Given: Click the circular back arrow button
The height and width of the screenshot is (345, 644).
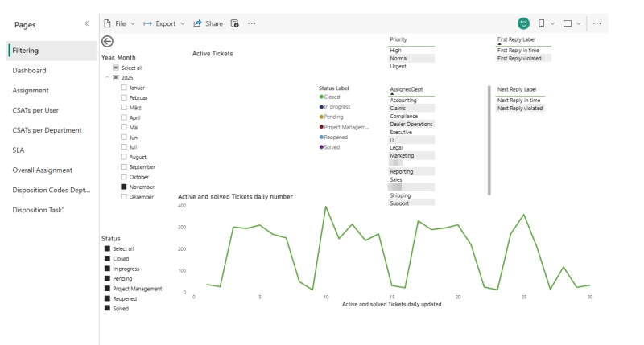Looking at the screenshot, I should click(x=107, y=41).
